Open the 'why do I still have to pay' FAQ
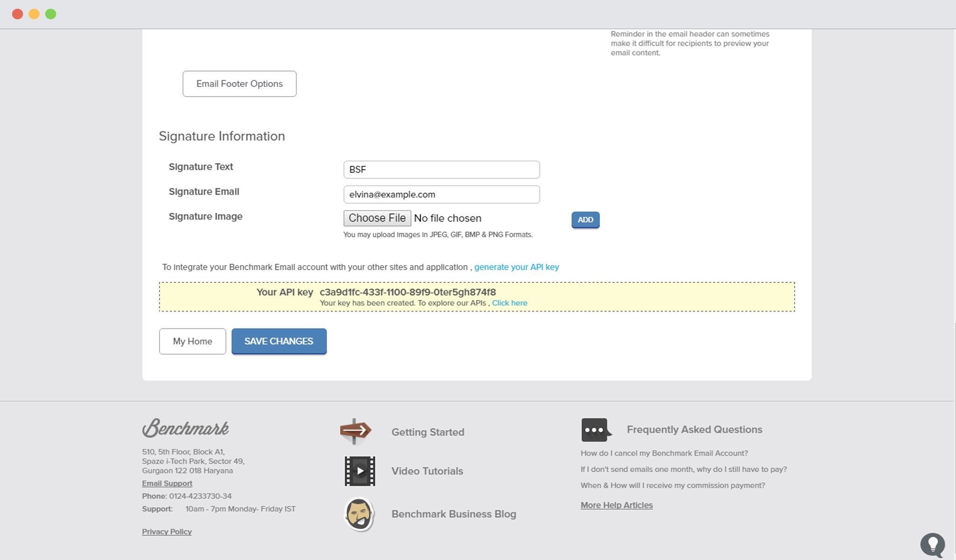 pyautogui.click(x=683, y=469)
